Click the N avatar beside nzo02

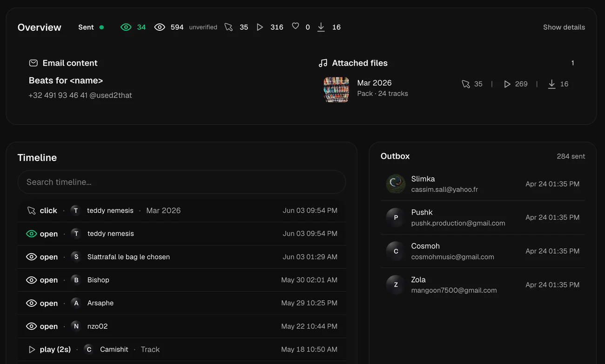76,326
